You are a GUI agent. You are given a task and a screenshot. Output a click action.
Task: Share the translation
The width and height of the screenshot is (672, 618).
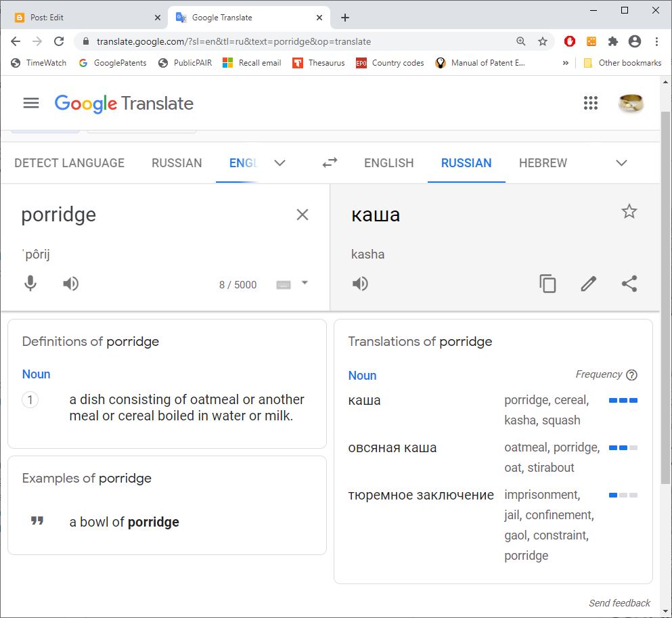[629, 284]
